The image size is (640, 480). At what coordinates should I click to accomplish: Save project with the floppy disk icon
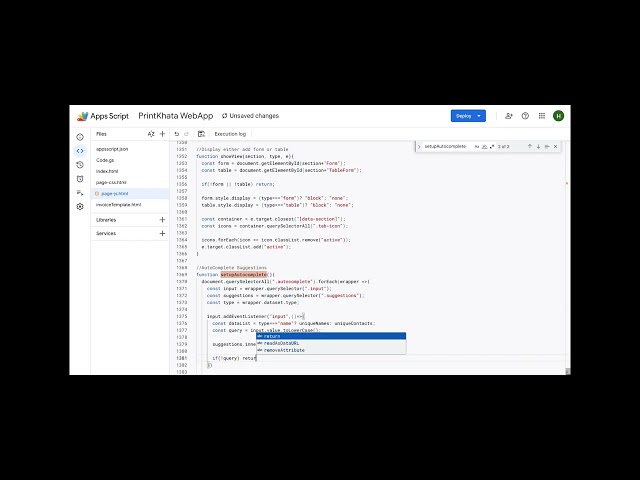click(x=201, y=134)
